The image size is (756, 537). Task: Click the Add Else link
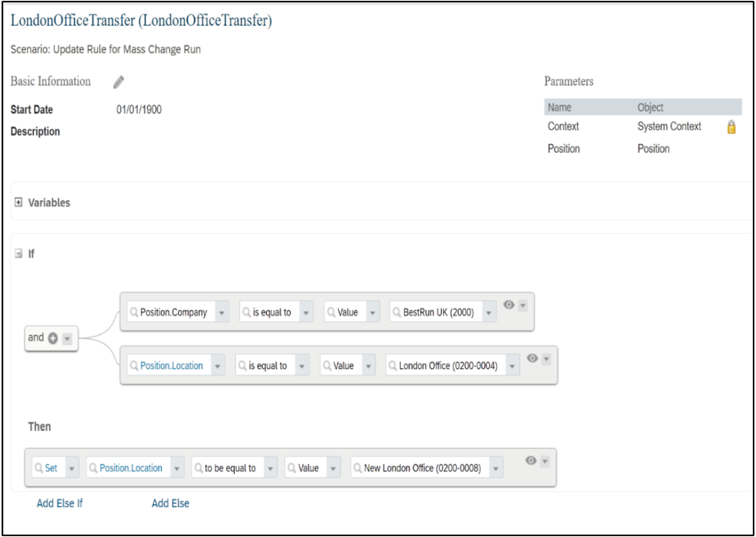pos(171,503)
